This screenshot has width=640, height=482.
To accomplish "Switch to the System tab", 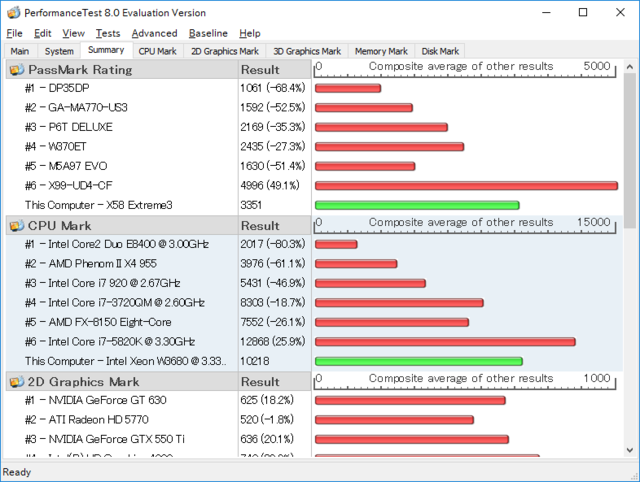I will click(59, 51).
